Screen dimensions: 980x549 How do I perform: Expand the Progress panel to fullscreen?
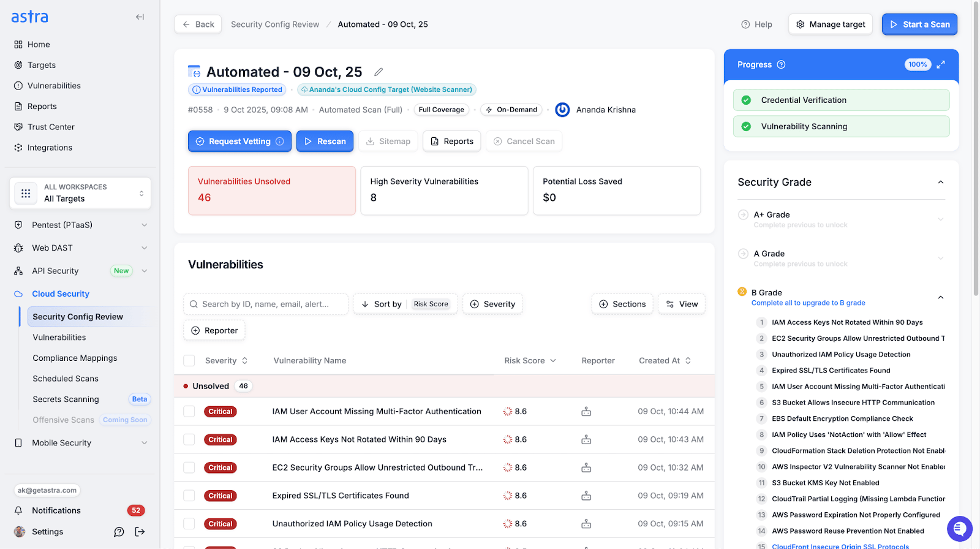[x=941, y=64]
